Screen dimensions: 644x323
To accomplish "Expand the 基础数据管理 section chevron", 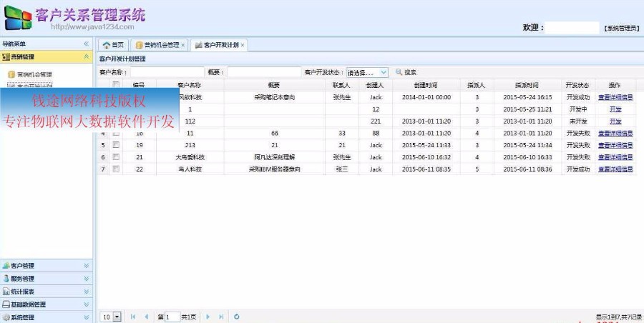I will 87,304.
